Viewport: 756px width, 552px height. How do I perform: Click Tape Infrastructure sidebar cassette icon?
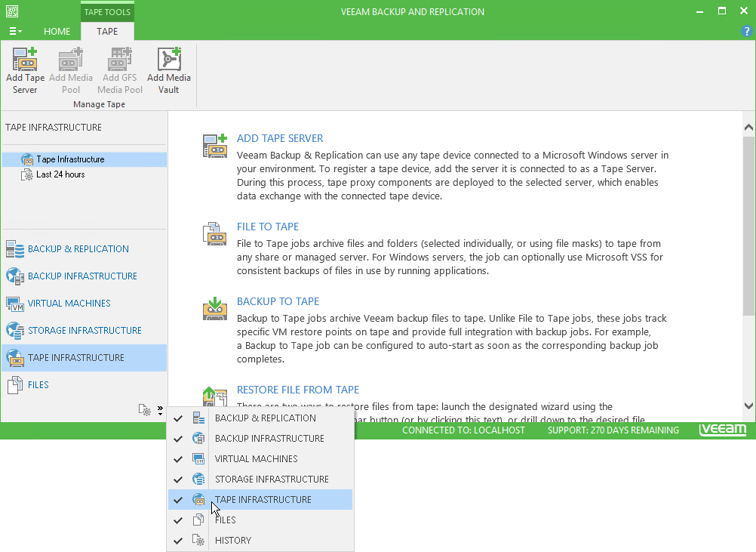[x=15, y=357]
